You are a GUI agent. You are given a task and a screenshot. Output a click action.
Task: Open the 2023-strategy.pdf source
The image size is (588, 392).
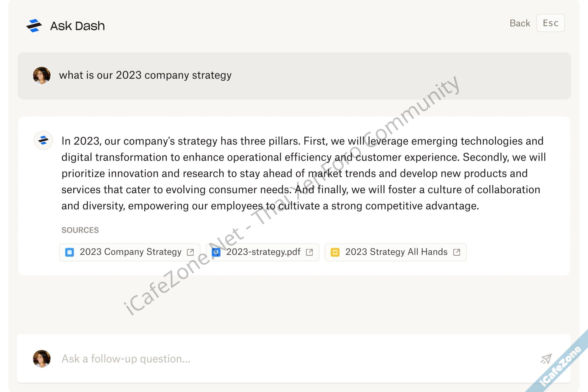263,252
